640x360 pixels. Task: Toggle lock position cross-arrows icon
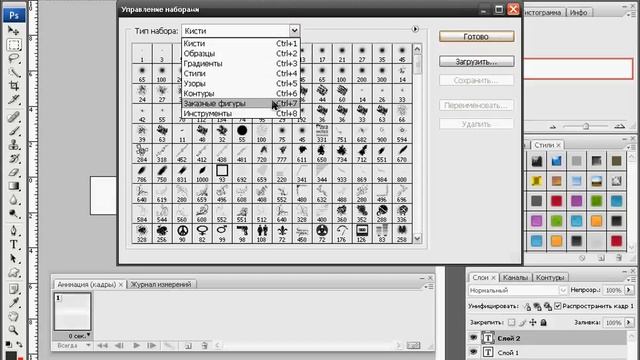click(533, 322)
